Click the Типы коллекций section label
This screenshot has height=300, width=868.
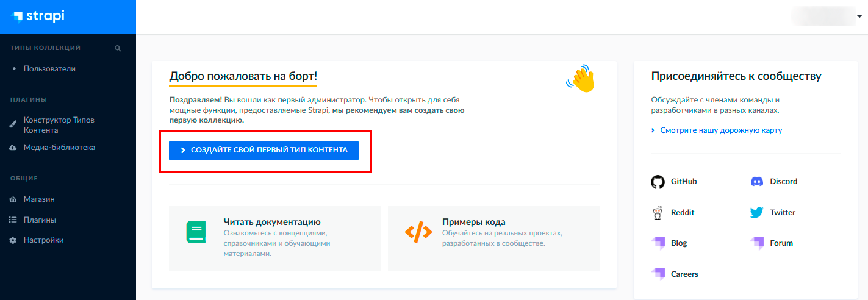(46, 48)
